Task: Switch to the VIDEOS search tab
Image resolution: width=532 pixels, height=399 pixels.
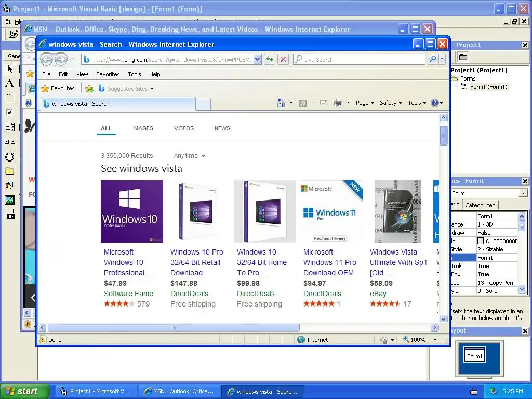Action: pos(184,128)
